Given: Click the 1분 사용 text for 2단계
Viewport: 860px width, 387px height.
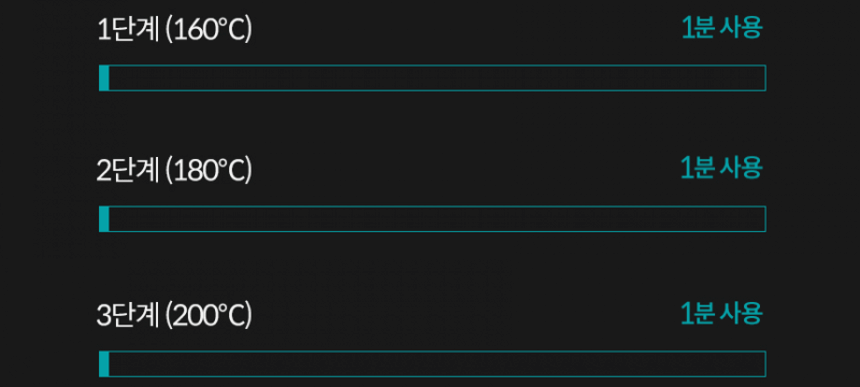Looking at the screenshot, I should 721,167.
